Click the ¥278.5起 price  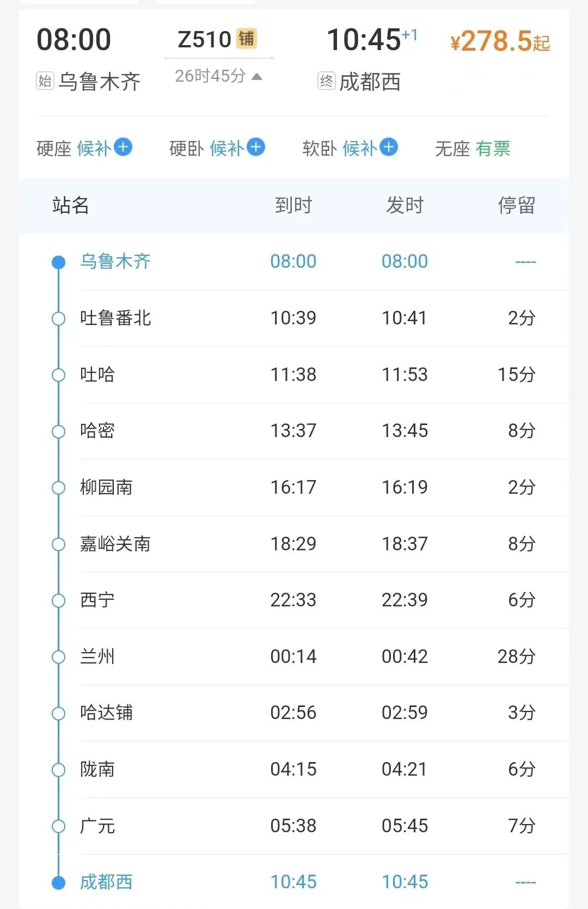click(500, 41)
